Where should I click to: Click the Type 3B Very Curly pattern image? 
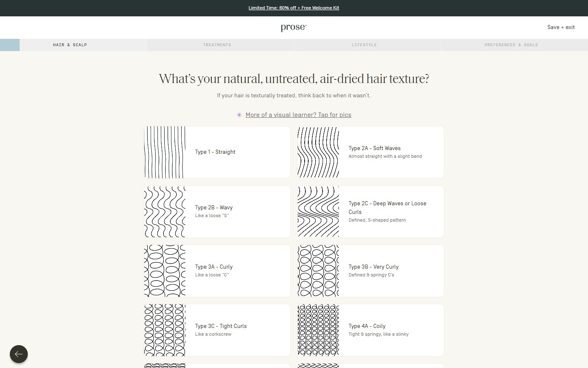click(318, 271)
